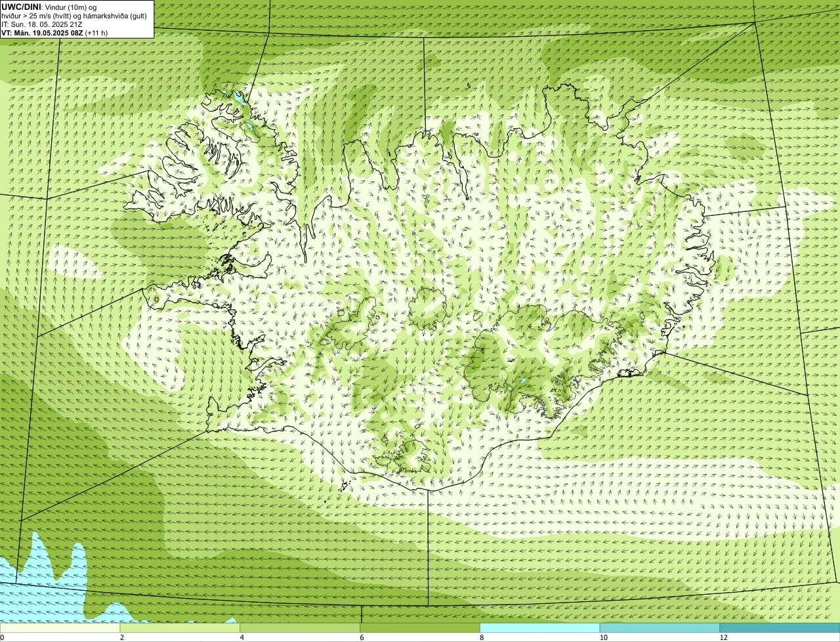Click the teal legend swatch above 12 m/s
Viewport: 840px width, 642px height.
coord(780,628)
